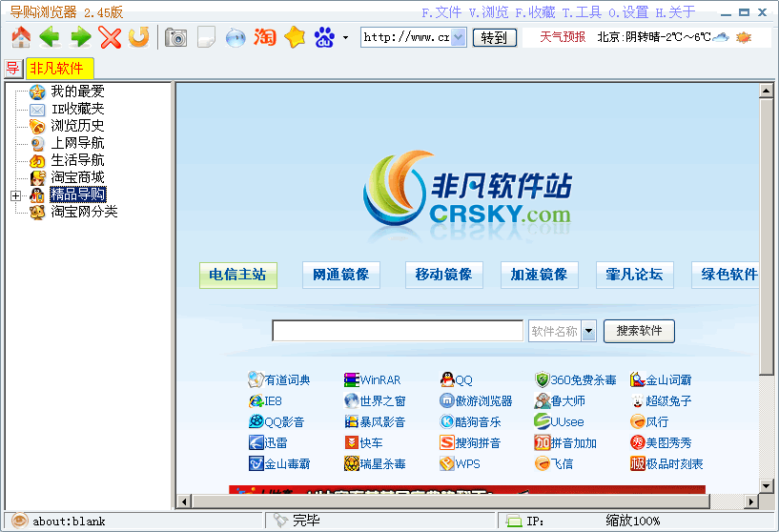The width and height of the screenshot is (779, 532).
Task: Open the F.收藏 menu
Action: [535, 12]
